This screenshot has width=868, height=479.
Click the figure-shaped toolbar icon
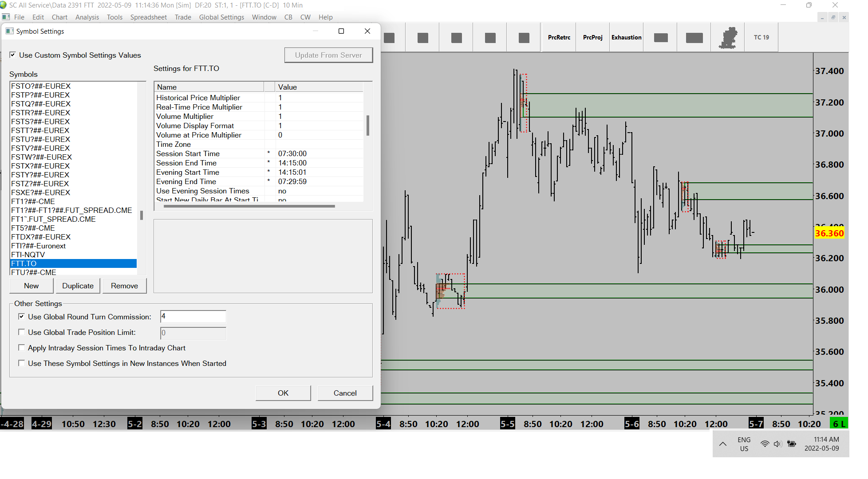[x=728, y=38]
